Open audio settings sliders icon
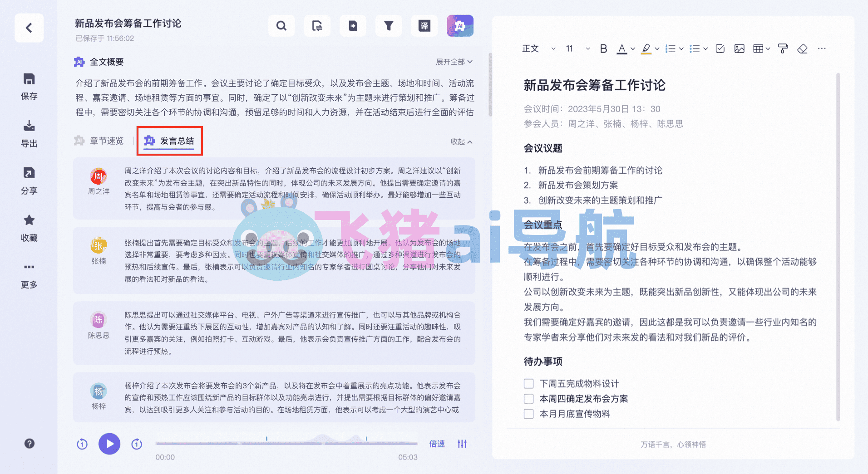The height and width of the screenshot is (474, 868). pyautogui.click(x=462, y=444)
